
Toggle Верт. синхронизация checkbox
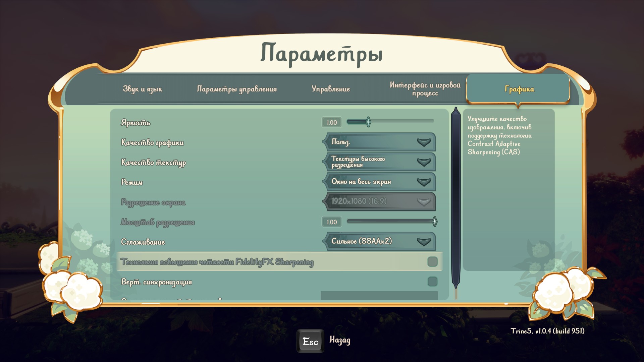[432, 282]
